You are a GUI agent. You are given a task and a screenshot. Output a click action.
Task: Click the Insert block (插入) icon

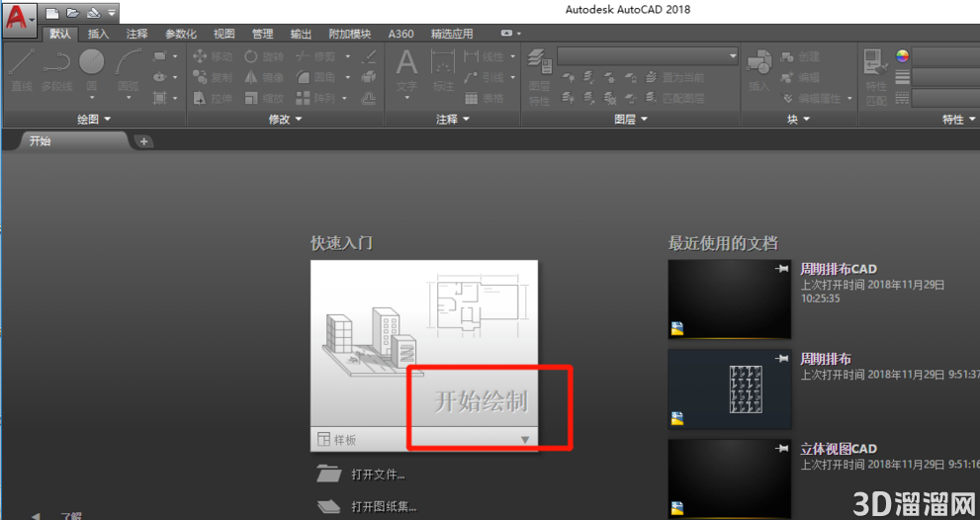click(758, 70)
